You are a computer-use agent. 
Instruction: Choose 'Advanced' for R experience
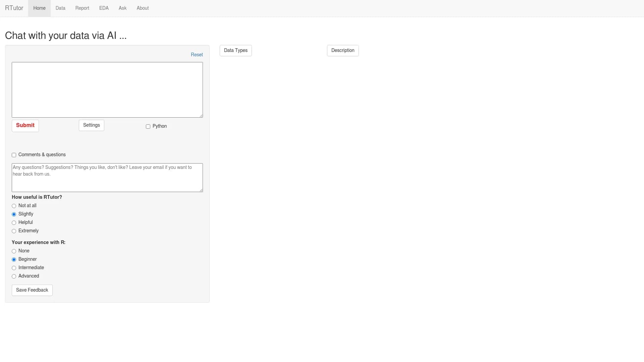tap(14, 276)
